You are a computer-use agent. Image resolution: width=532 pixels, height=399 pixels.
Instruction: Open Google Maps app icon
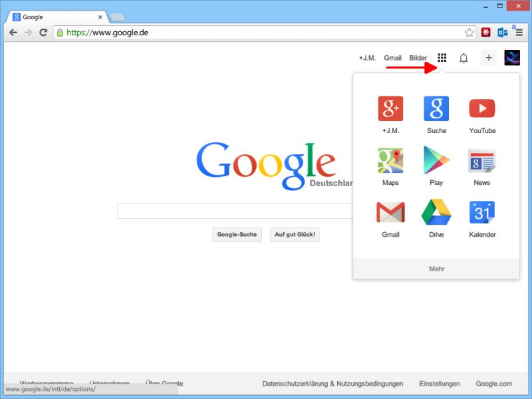coord(390,160)
